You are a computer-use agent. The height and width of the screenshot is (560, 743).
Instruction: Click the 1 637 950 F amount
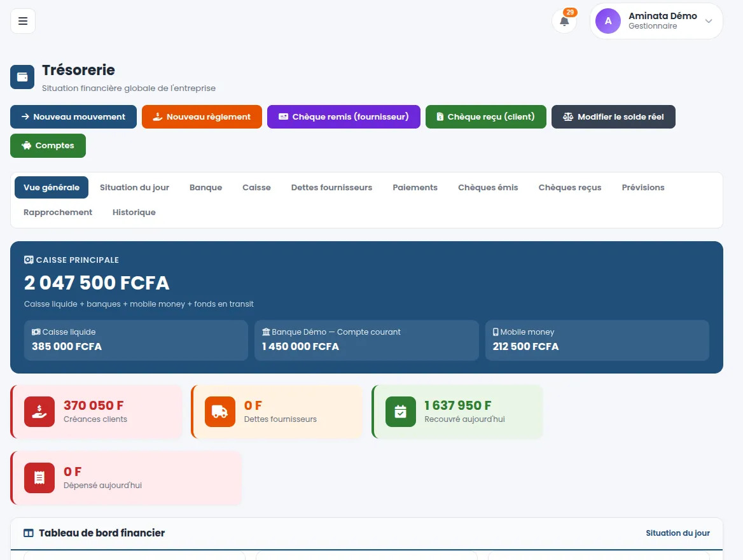(x=458, y=405)
